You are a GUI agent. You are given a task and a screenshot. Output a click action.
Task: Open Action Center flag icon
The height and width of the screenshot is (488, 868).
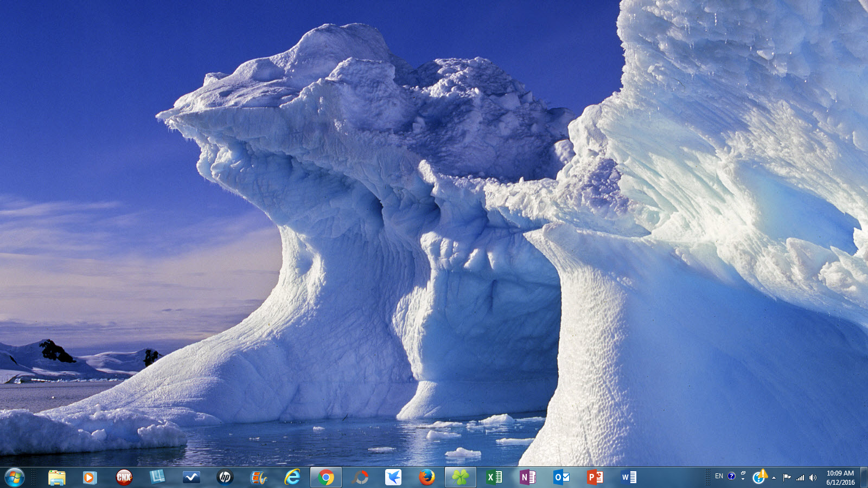(787, 477)
